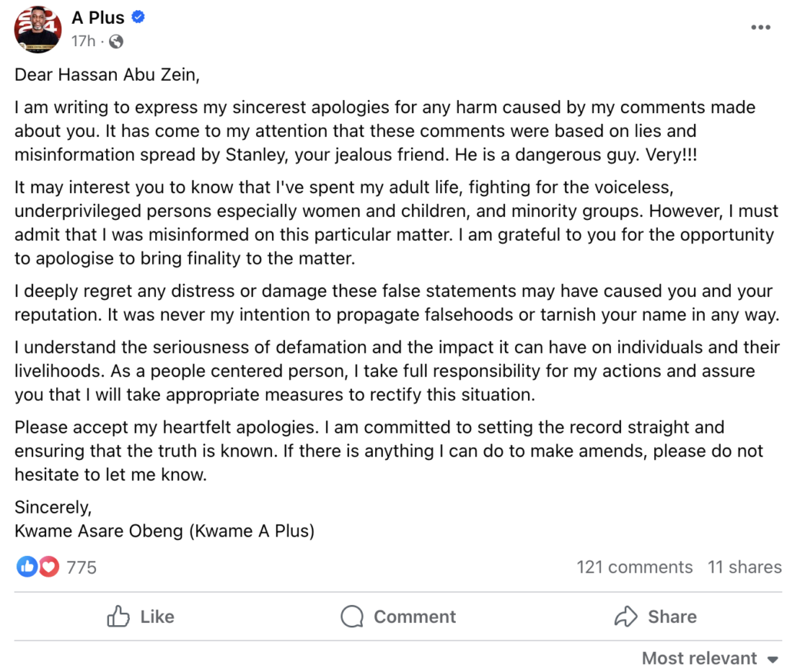Click the A Plus profile picture

[37, 29]
